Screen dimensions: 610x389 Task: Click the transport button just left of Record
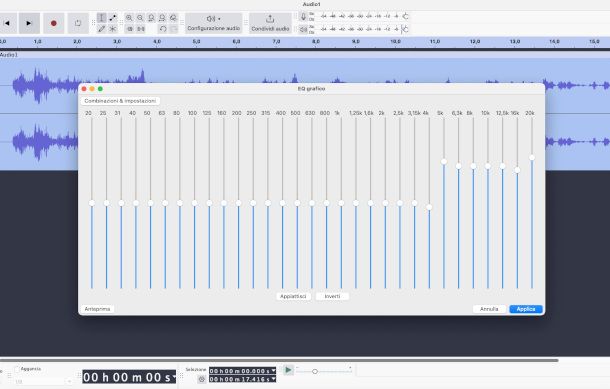(x=29, y=23)
